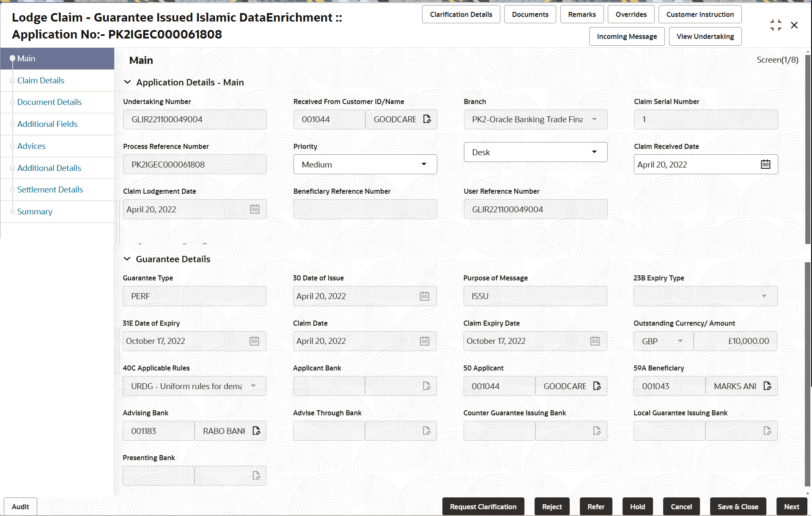Image resolution: width=812 pixels, height=516 pixels.
Task: Collapse the Application Details - Main section
Action: [x=127, y=82]
